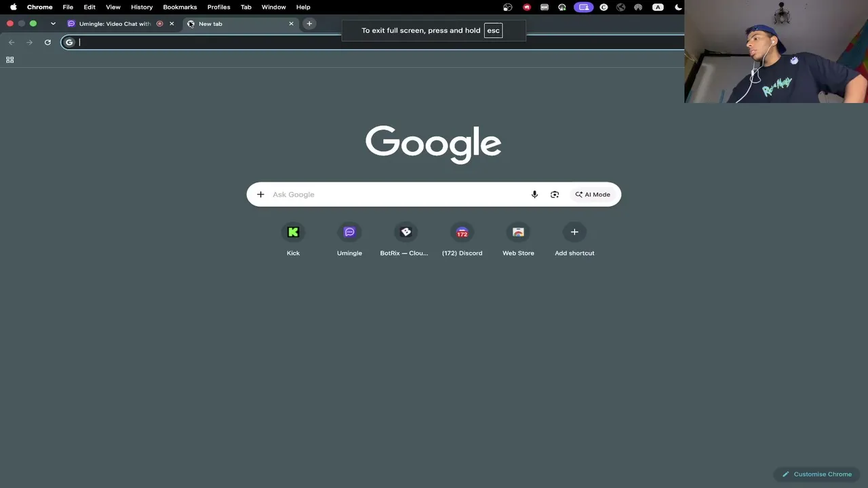Click the AI Mode button

593,195
